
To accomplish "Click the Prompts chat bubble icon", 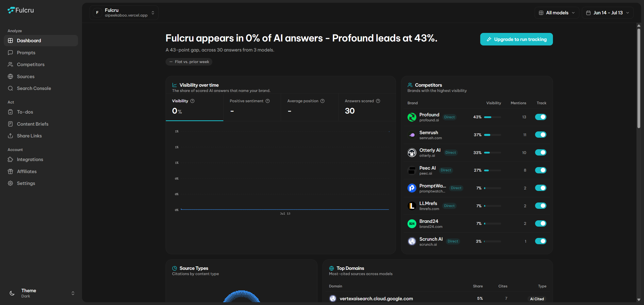I will [x=10, y=53].
